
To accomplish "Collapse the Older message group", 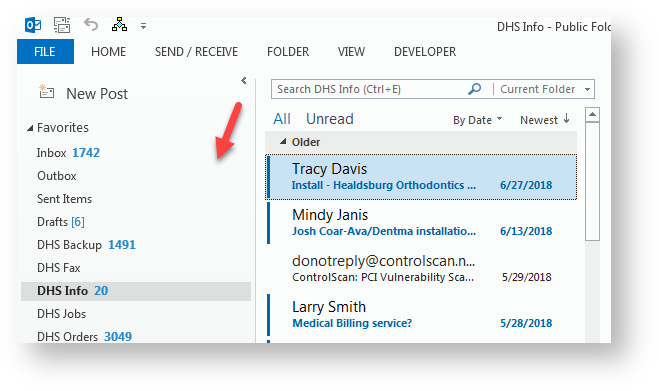I will [283, 142].
